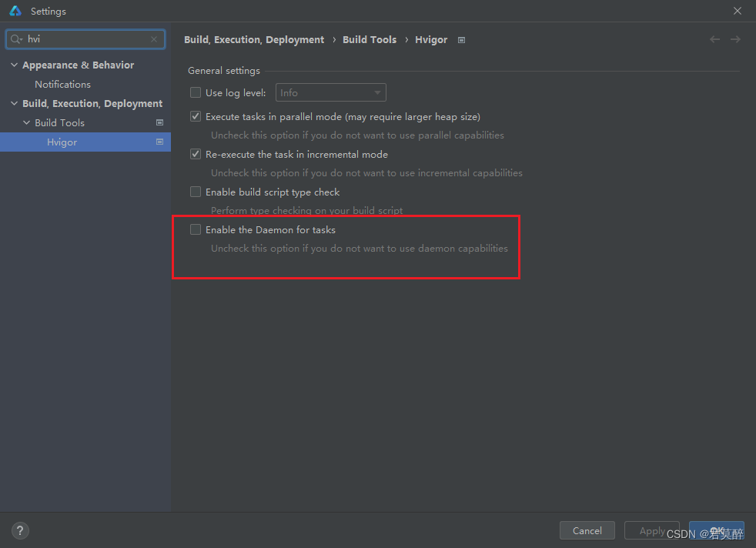
Task: Click the icon next to Hvigor tree item
Action: [159, 142]
